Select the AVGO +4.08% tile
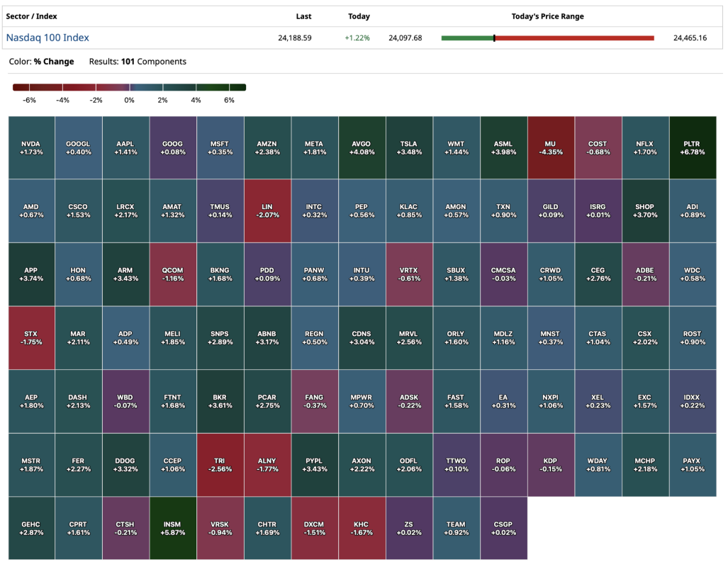The image size is (728, 567). click(362, 147)
